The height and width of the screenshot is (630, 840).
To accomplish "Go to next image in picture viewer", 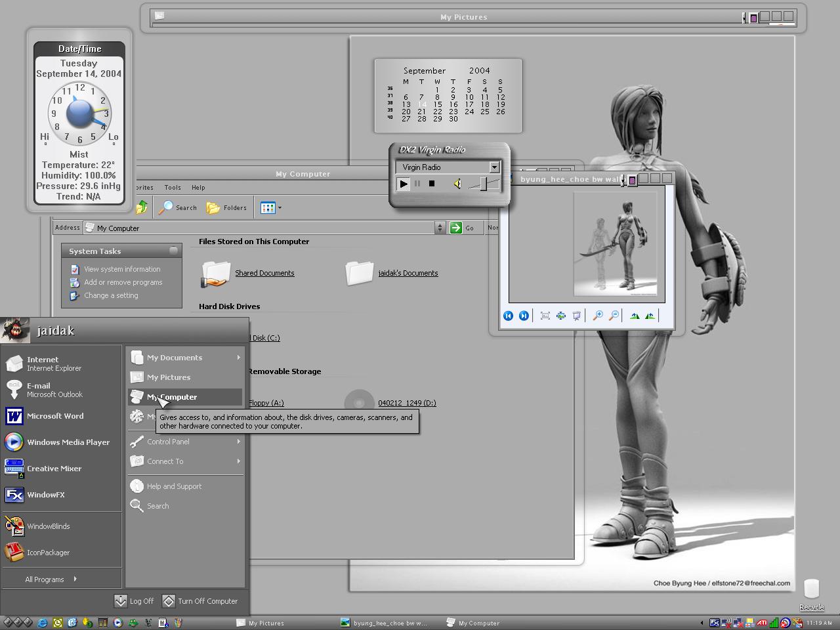I will point(524,316).
